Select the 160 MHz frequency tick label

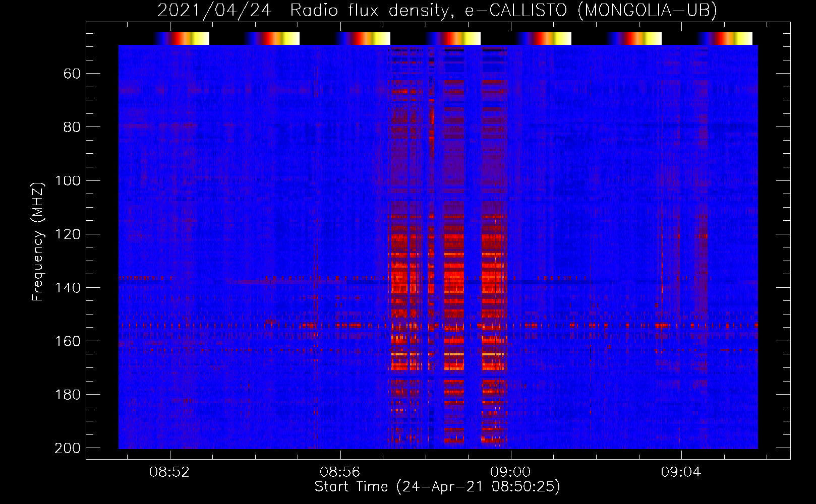pos(68,341)
